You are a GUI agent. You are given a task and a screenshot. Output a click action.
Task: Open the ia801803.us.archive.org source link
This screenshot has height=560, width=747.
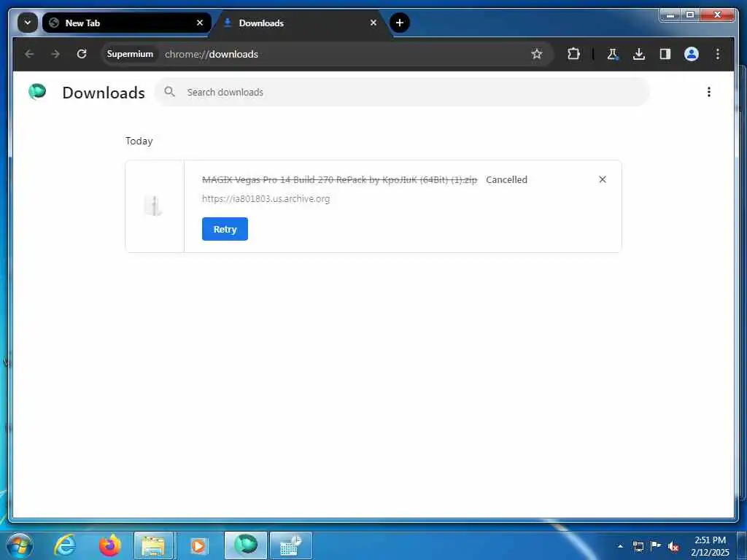[266, 198]
